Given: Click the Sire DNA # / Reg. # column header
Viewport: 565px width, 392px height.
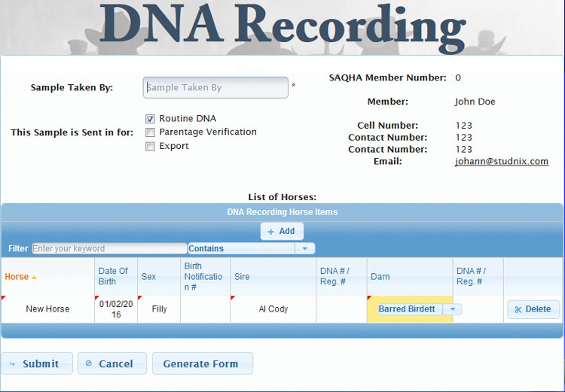Looking at the screenshot, I should pos(341,276).
